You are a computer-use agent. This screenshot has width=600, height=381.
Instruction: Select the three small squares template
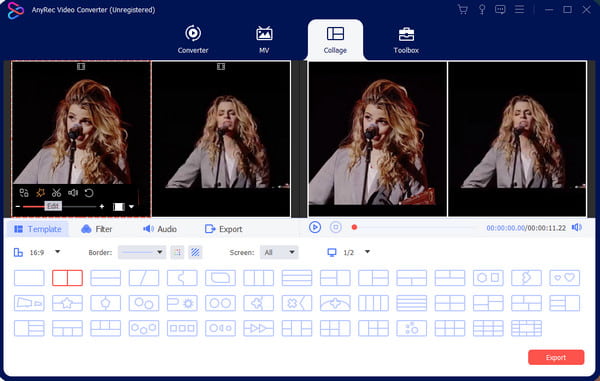point(182,329)
